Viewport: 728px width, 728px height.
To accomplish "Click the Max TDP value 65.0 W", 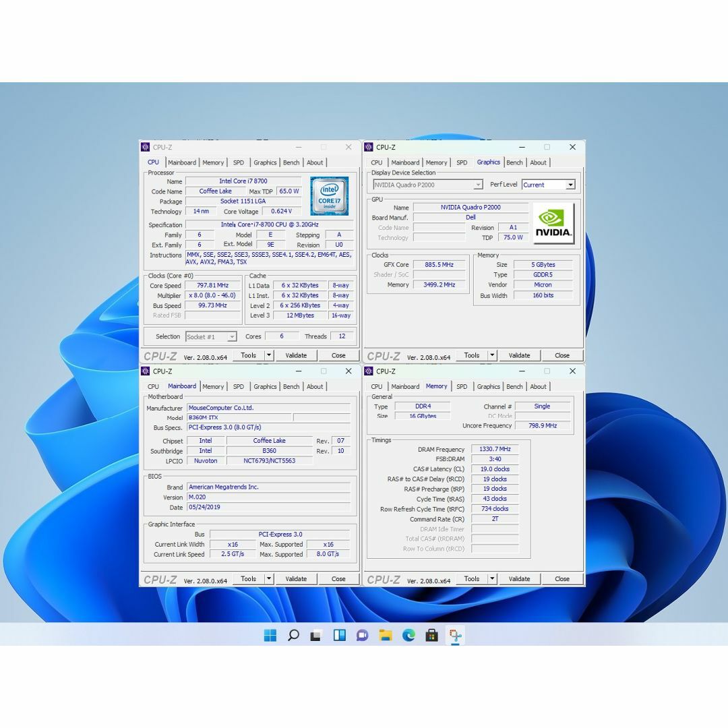I will 289,191.
